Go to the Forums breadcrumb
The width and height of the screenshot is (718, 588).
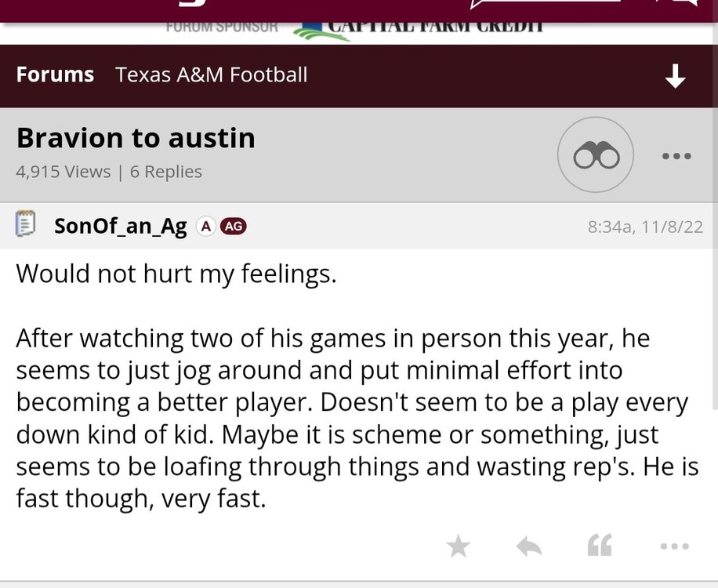point(55,75)
